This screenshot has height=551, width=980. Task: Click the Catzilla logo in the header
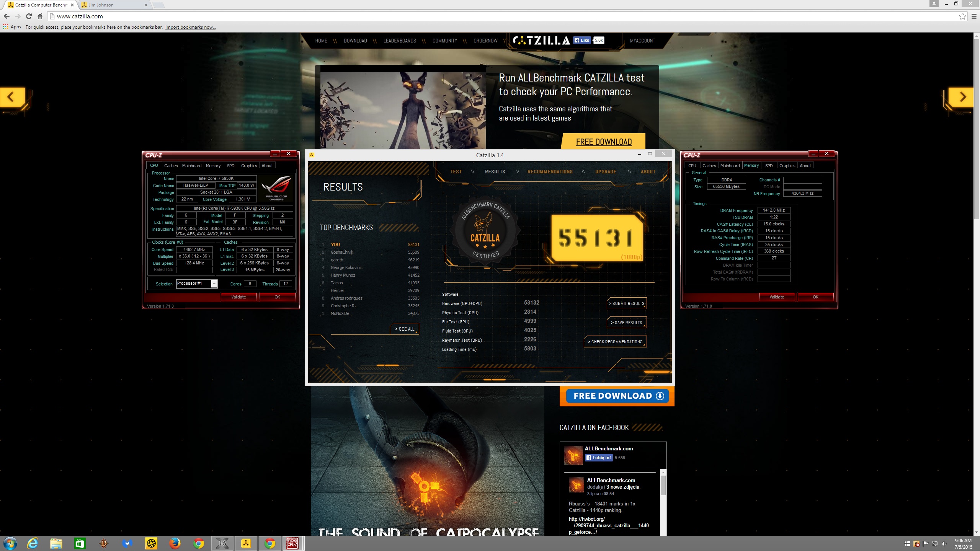coord(541,40)
